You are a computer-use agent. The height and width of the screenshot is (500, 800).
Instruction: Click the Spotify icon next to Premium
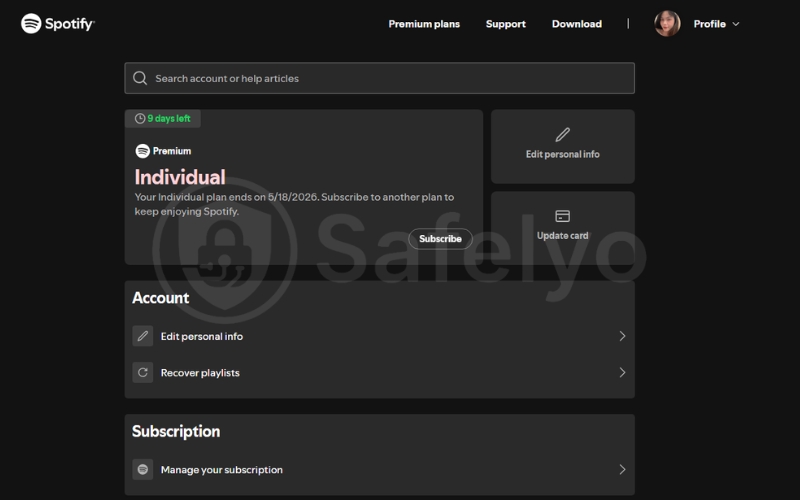pyautogui.click(x=142, y=151)
